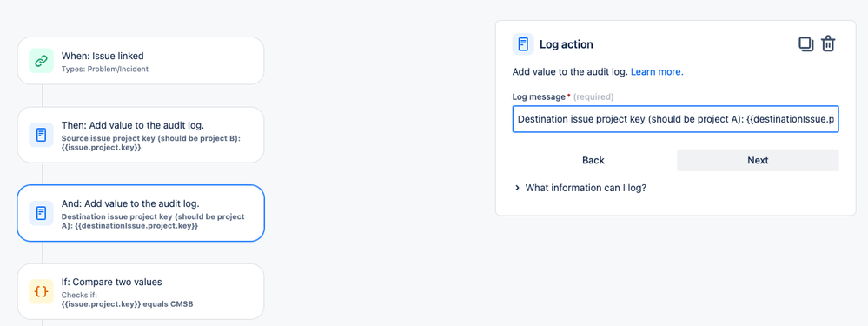This screenshot has height=326, width=868.
Task: Click the Back button
Action: click(x=593, y=161)
